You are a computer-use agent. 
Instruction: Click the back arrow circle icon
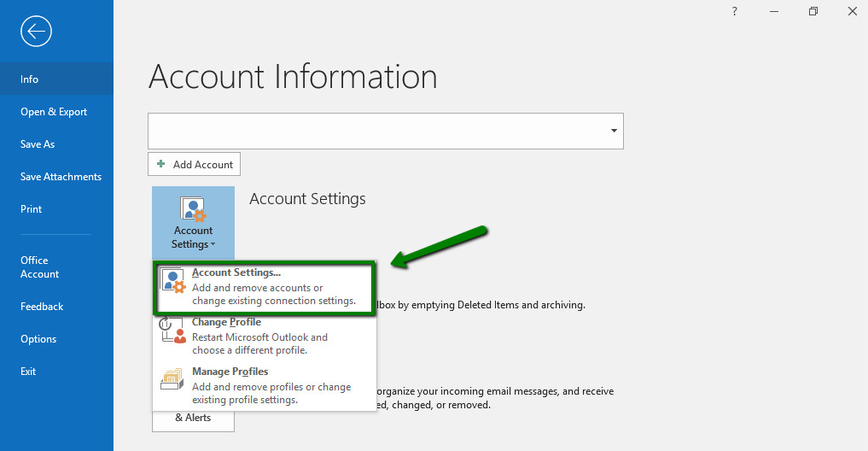(x=36, y=32)
